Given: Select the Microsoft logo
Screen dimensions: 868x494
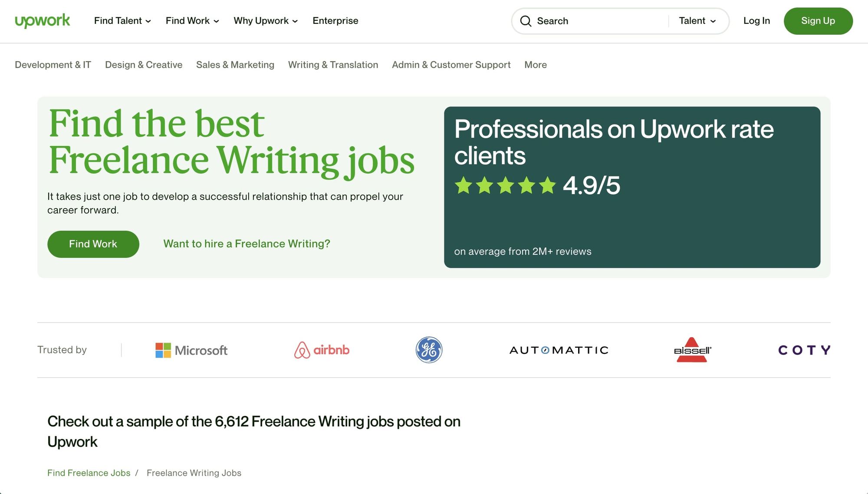Looking at the screenshot, I should tap(191, 350).
